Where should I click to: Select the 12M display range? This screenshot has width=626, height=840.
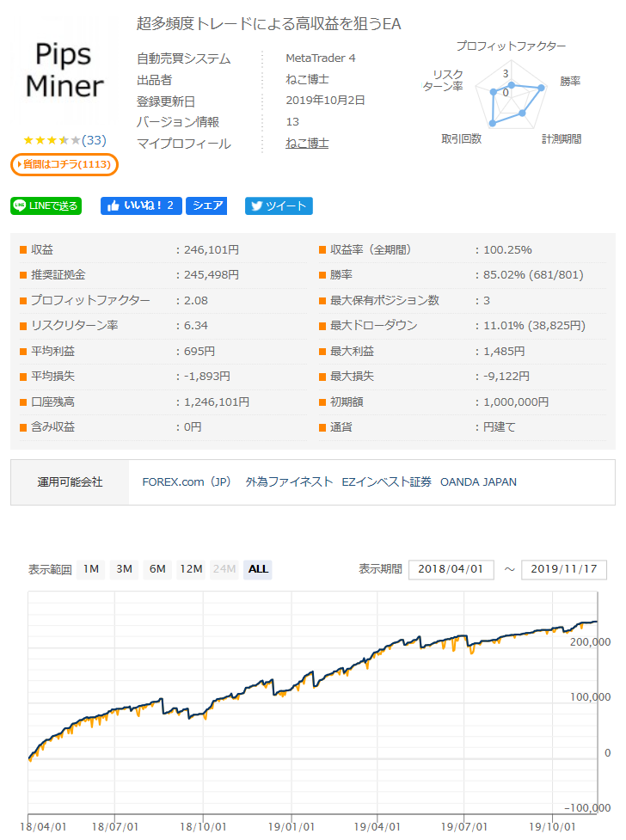pos(192,569)
